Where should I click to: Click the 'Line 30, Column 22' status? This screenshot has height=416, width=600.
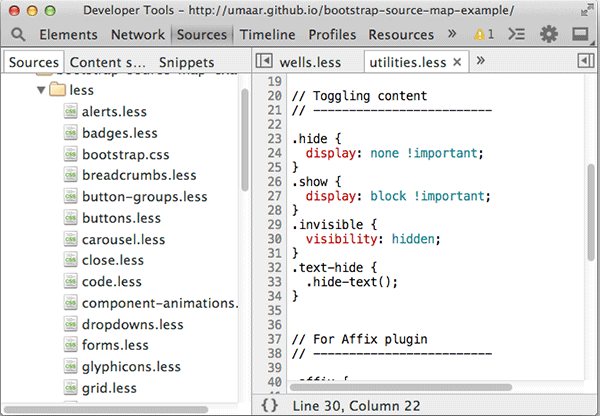(356, 406)
